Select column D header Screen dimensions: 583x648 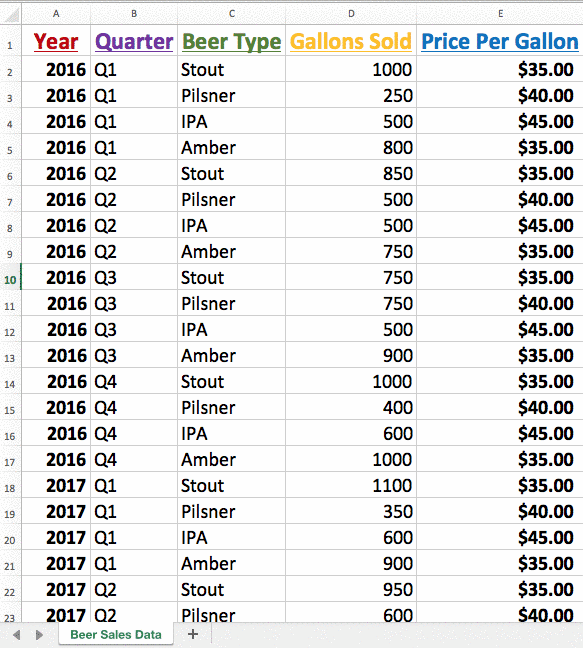[351, 14]
